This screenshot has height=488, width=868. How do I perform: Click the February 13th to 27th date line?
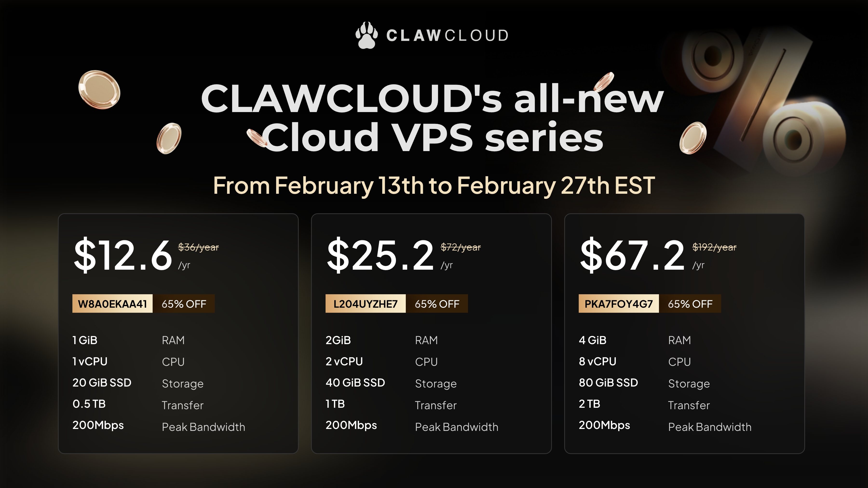click(434, 186)
